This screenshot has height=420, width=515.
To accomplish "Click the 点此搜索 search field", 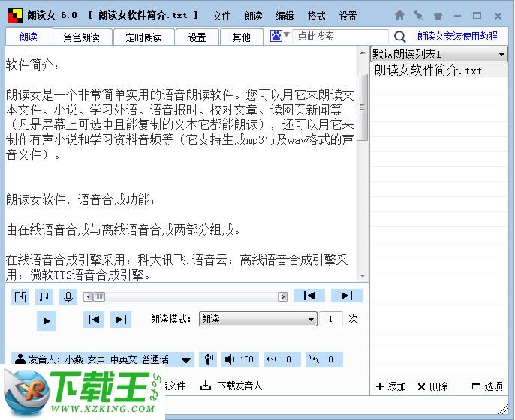I will [340, 36].
